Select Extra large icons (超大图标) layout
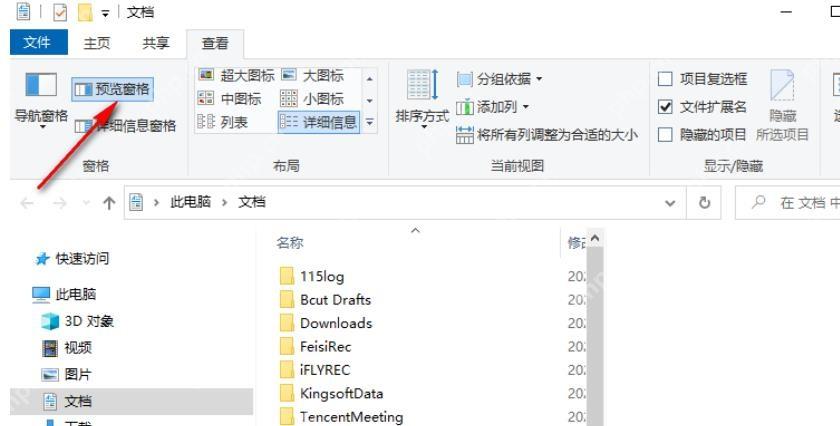The height and width of the screenshot is (426, 840). coord(236,75)
